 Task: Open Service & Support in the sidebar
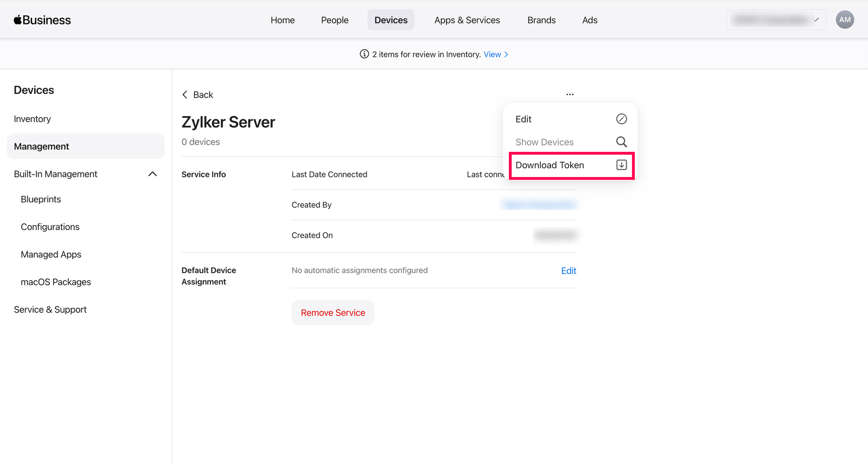pyautogui.click(x=50, y=309)
